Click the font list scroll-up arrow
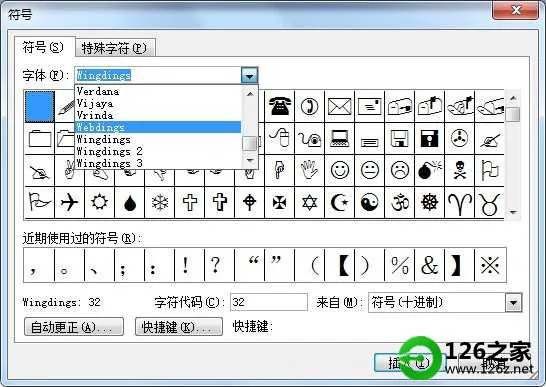The width and height of the screenshot is (546, 387). [250, 94]
